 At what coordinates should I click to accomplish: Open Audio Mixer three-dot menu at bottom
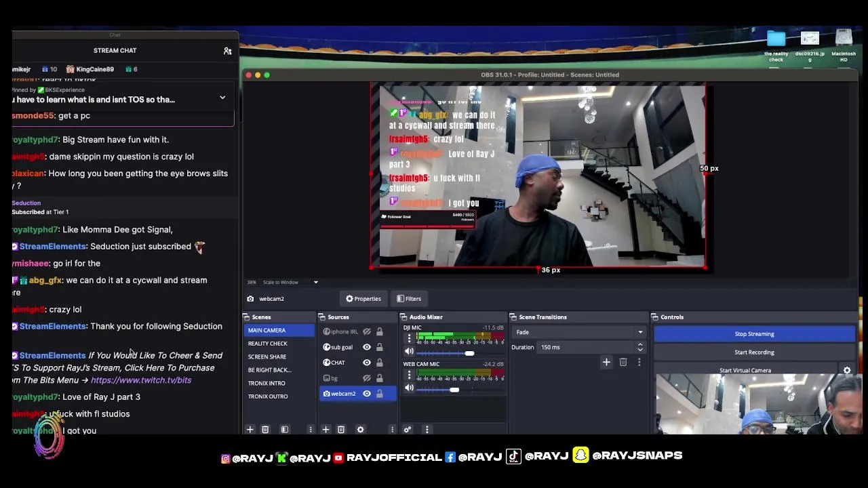(427, 430)
